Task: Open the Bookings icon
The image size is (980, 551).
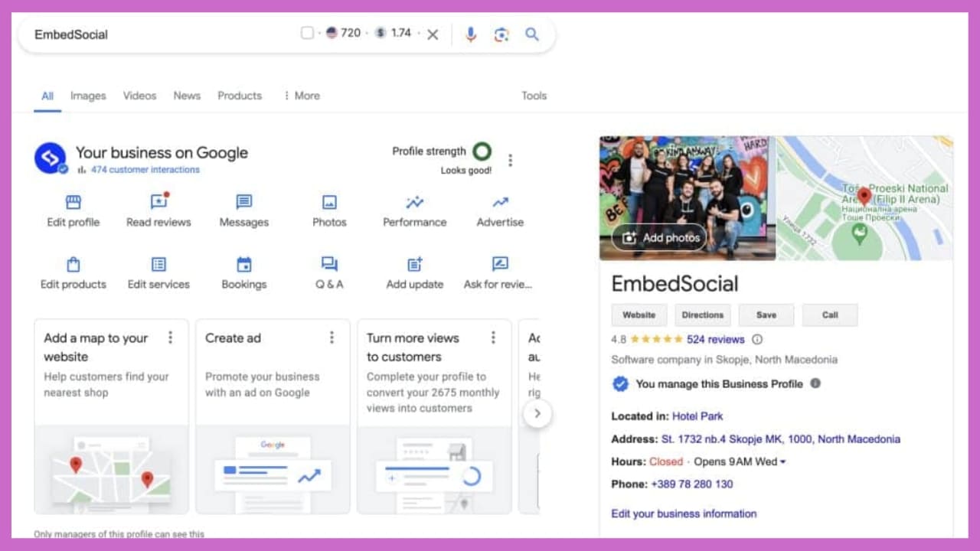Action: click(243, 263)
